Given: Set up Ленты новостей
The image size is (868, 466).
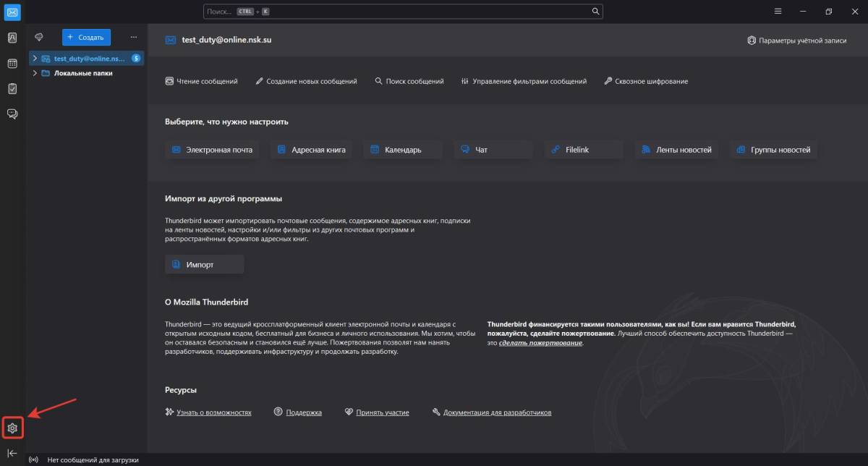Looking at the screenshot, I should 678,150.
